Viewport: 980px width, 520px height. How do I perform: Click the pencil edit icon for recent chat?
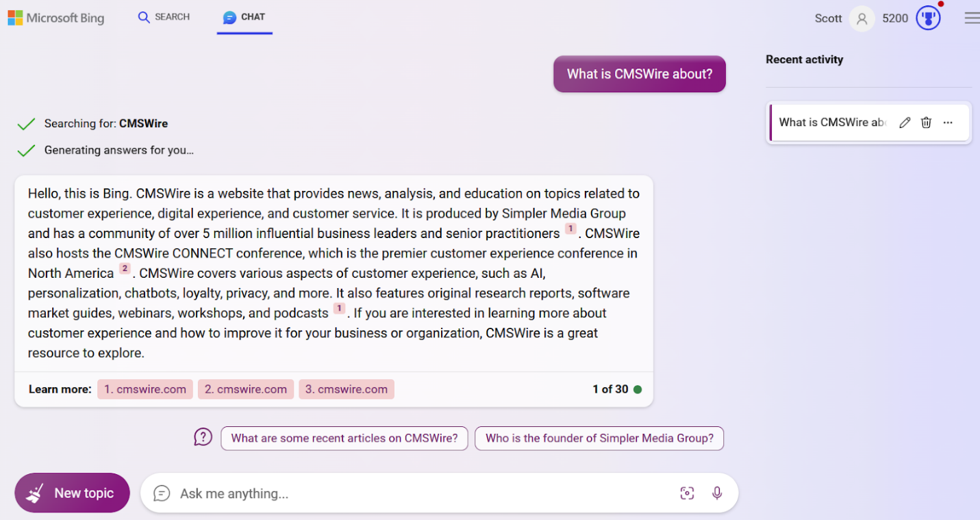click(905, 122)
